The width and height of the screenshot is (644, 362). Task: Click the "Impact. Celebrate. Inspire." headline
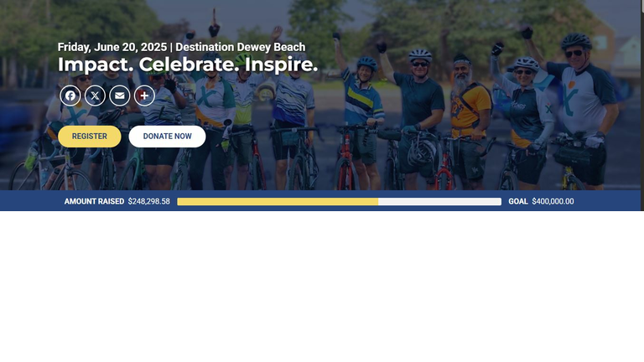click(188, 65)
